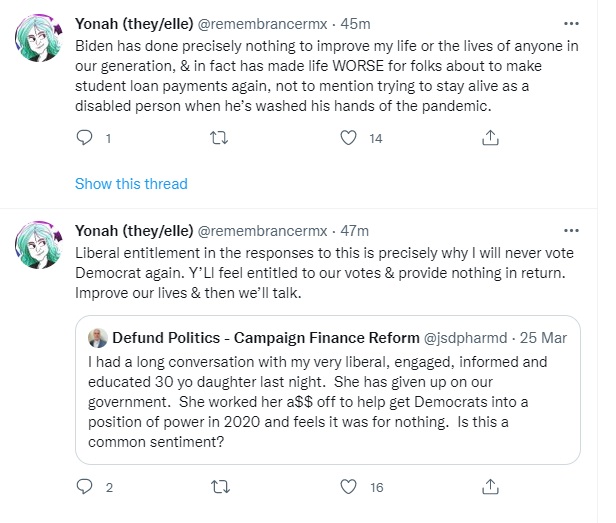Reply to the 47m Liberal entitlement tweet
616x523 pixels.
(84, 487)
